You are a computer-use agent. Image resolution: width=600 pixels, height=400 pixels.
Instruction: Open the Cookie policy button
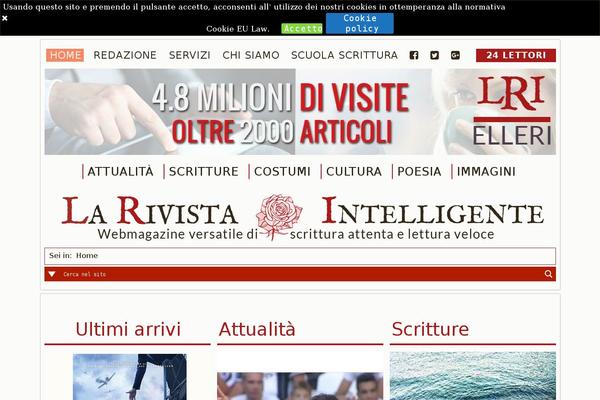click(360, 23)
